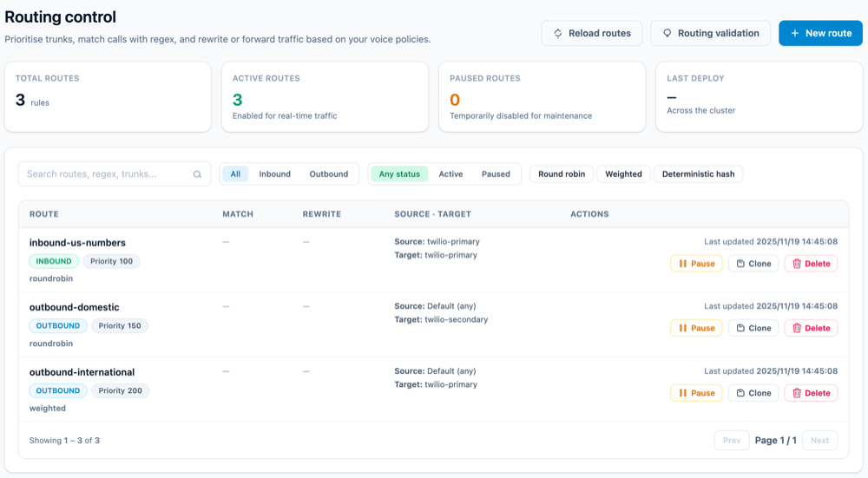Clone the outbound-international route

pyautogui.click(x=753, y=393)
